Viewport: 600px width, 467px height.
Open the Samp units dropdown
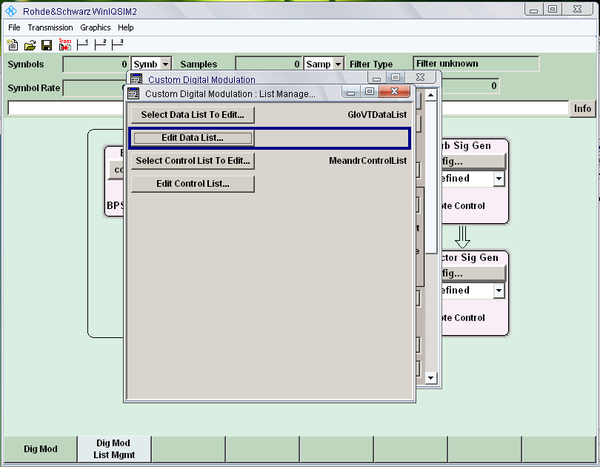coord(339,64)
